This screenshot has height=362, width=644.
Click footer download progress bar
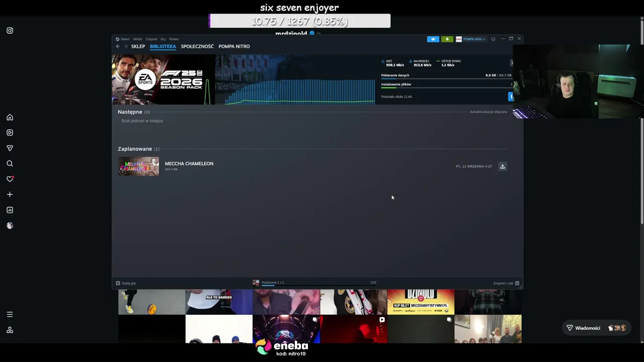(x=318, y=285)
